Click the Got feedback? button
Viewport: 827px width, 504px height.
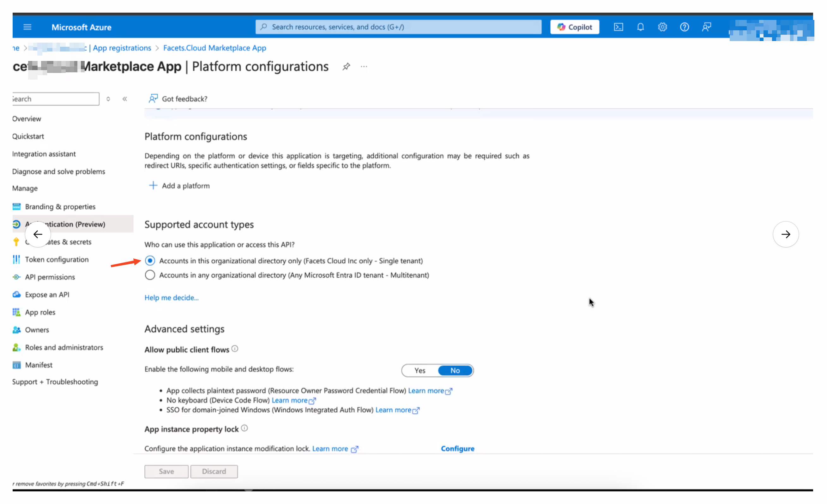point(178,99)
